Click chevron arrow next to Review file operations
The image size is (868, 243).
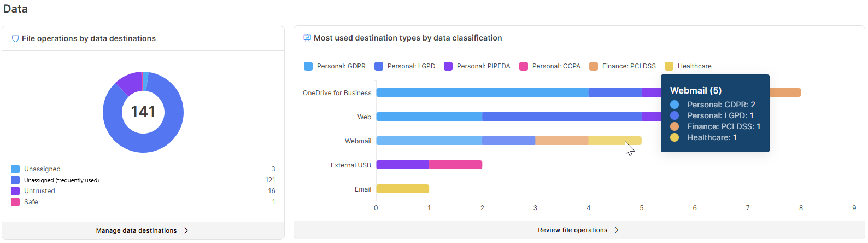(x=617, y=230)
